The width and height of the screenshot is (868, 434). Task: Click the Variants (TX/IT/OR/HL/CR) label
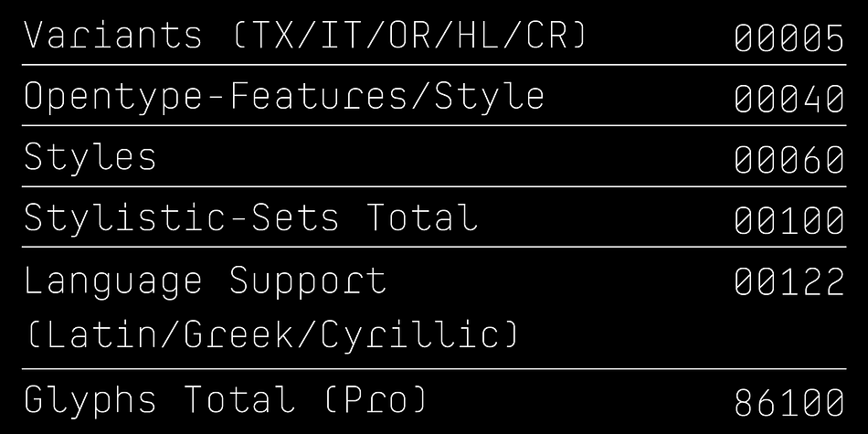coord(305,35)
